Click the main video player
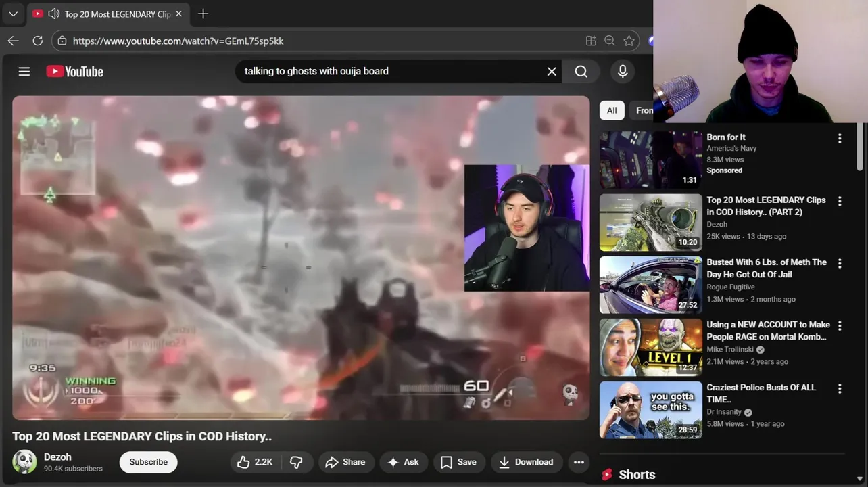This screenshot has width=868, height=487. pos(301,258)
